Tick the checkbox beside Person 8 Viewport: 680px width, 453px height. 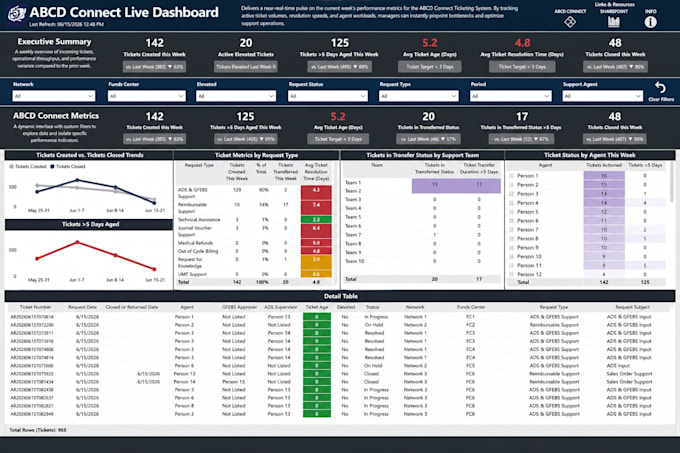511,239
